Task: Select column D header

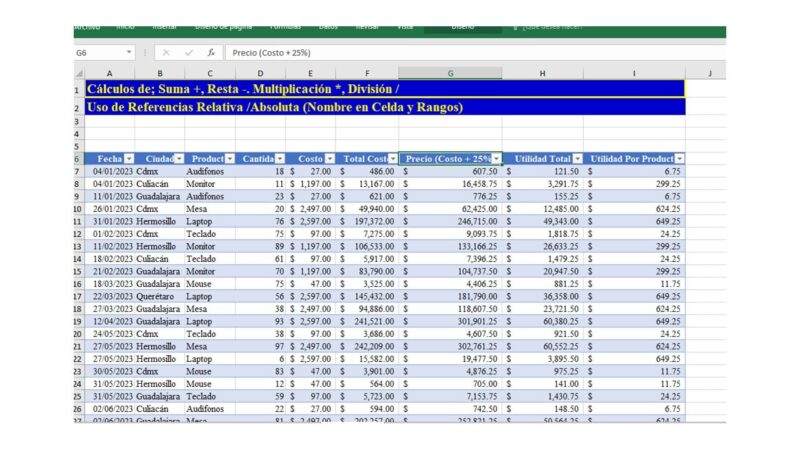Action: (x=260, y=73)
